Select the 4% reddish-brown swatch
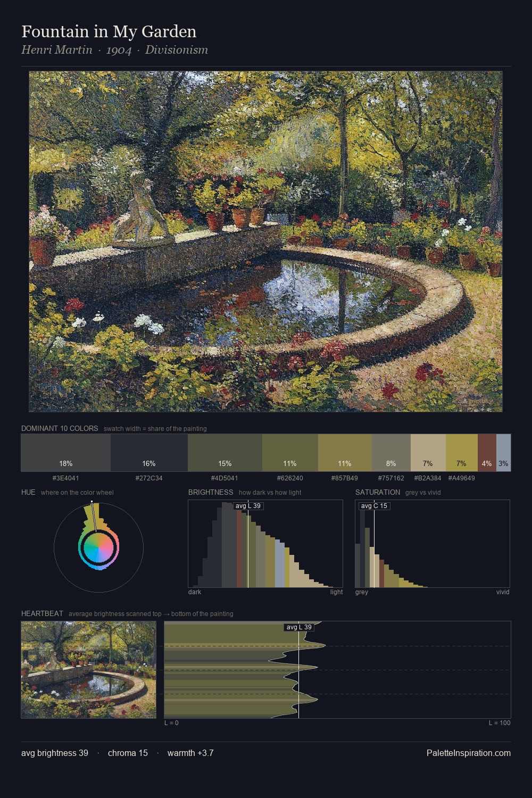Viewport: 532px width, 798px height. tap(487, 453)
